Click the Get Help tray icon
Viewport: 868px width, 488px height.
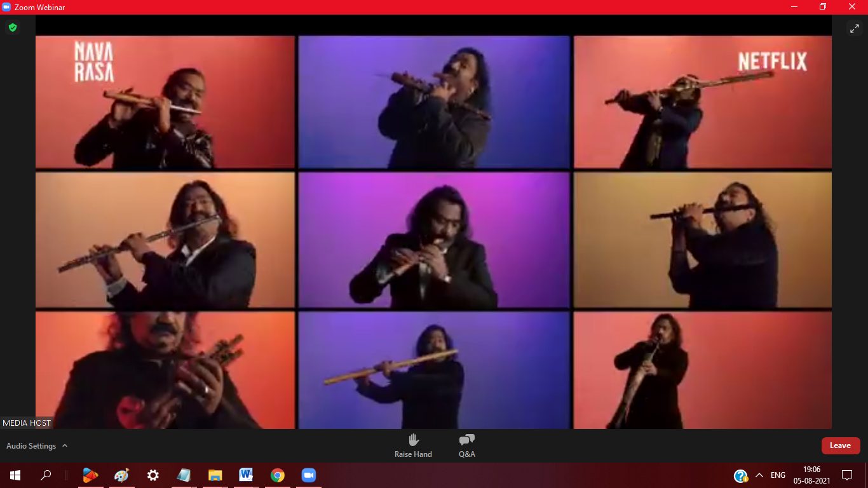coord(740,476)
